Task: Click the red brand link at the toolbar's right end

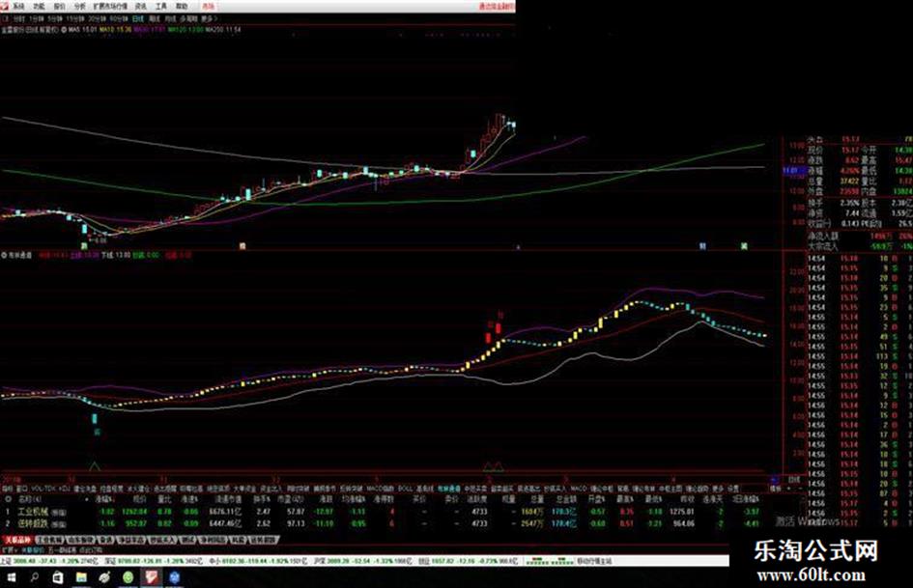Action: pyautogui.click(x=497, y=7)
